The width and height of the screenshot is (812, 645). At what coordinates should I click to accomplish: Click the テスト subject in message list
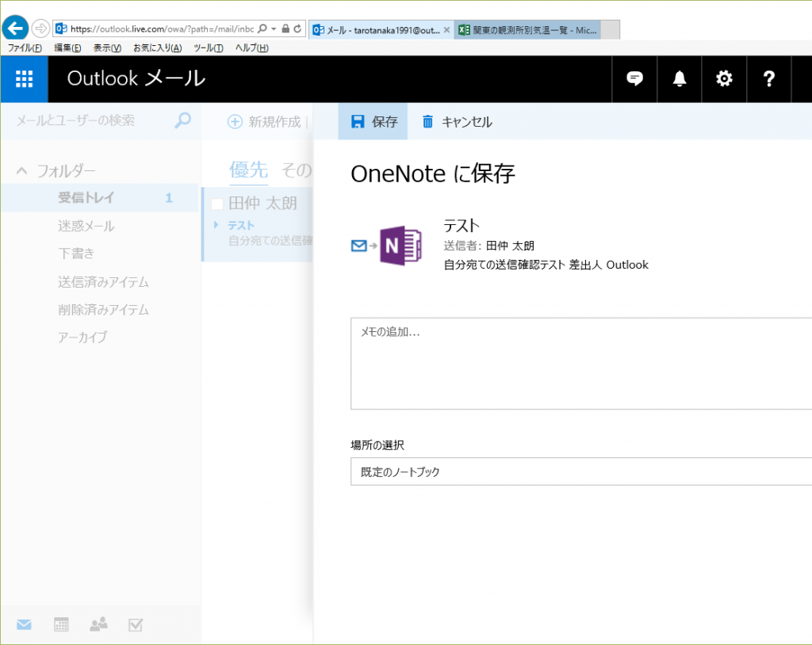click(x=241, y=225)
